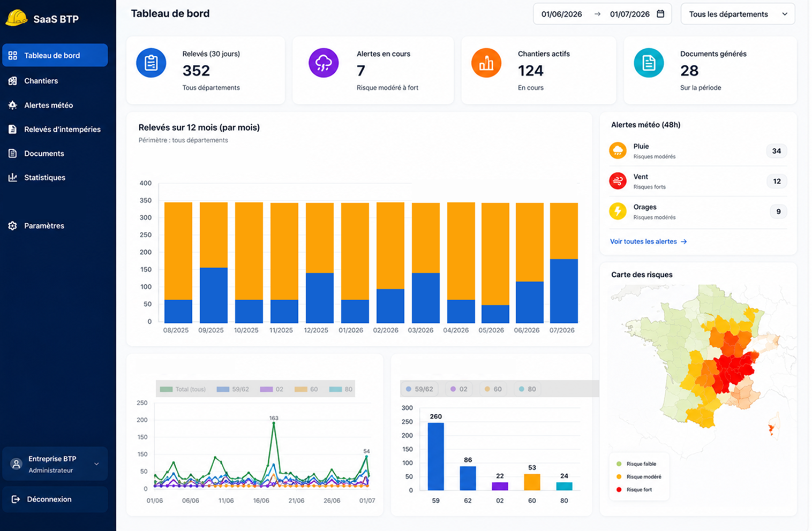
Task: Open Chantiers via its sidebar icon
Action: click(x=13, y=81)
